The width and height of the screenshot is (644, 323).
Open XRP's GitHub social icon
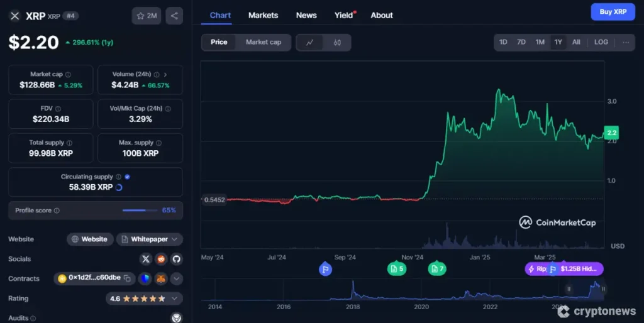[x=177, y=259]
